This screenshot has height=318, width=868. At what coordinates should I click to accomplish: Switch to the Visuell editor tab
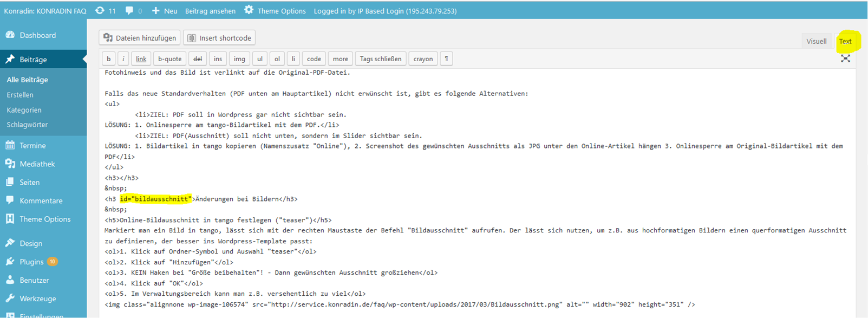816,41
